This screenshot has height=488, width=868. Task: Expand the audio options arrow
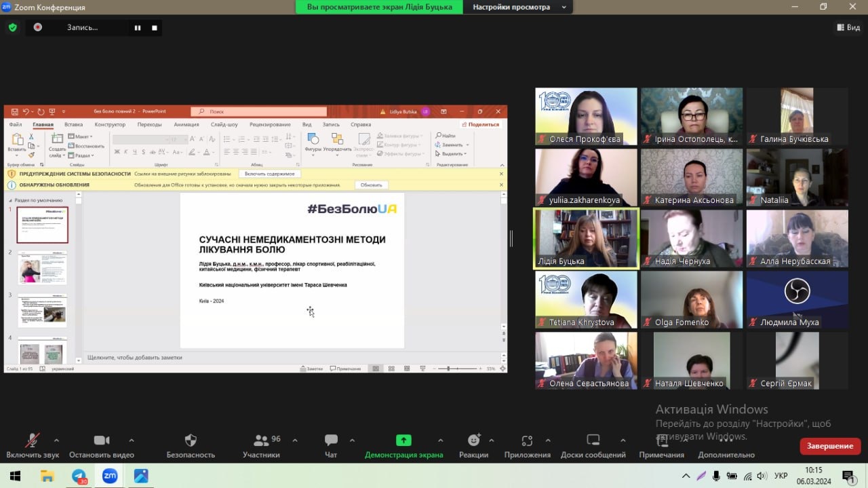(x=56, y=440)
